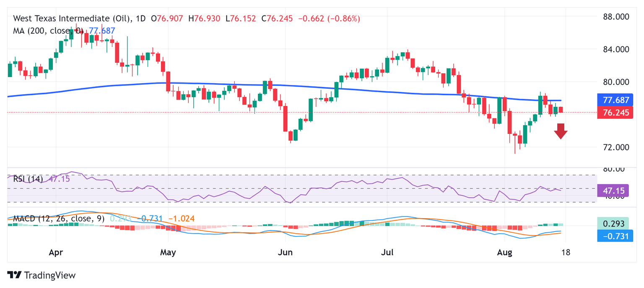Click the red 76.245 current price tag
Image resolution: width=644 pixels, height=288 pixels.
(x=615, y=113)
